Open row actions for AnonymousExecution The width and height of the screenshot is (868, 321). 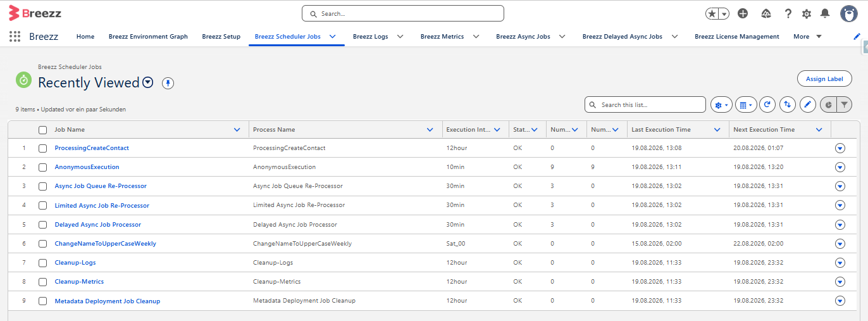(x=840, y=167)
